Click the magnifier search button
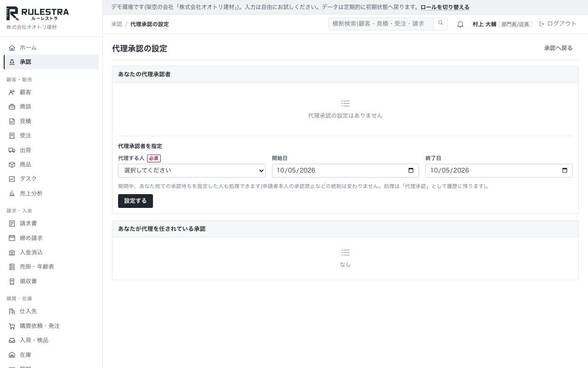Screen dimensions: 588x368 point(441,24)
